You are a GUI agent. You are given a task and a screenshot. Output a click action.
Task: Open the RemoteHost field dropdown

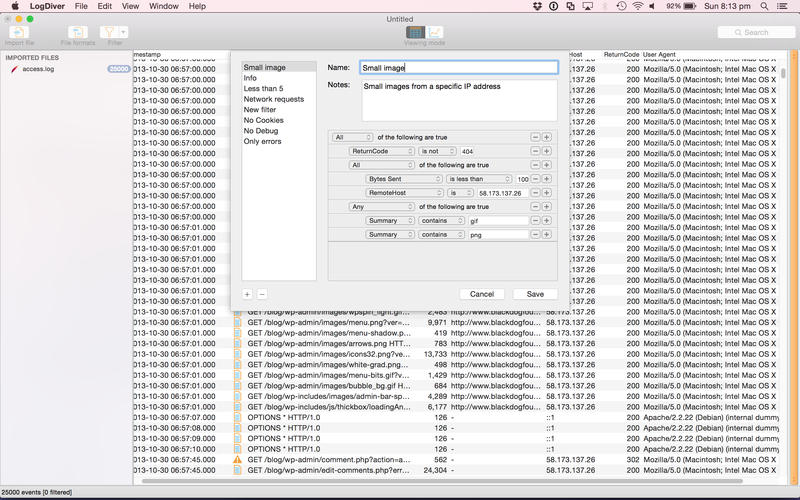tap(405, 192)
